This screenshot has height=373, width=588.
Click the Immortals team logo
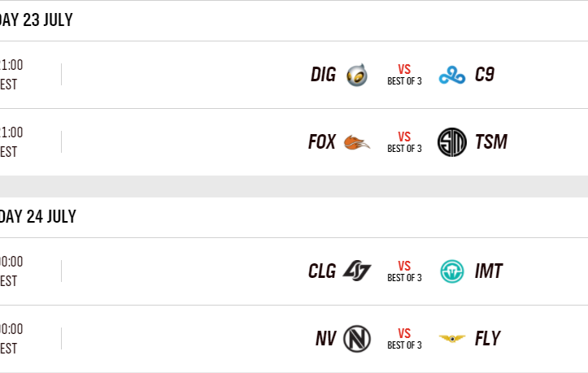point(451,271)
